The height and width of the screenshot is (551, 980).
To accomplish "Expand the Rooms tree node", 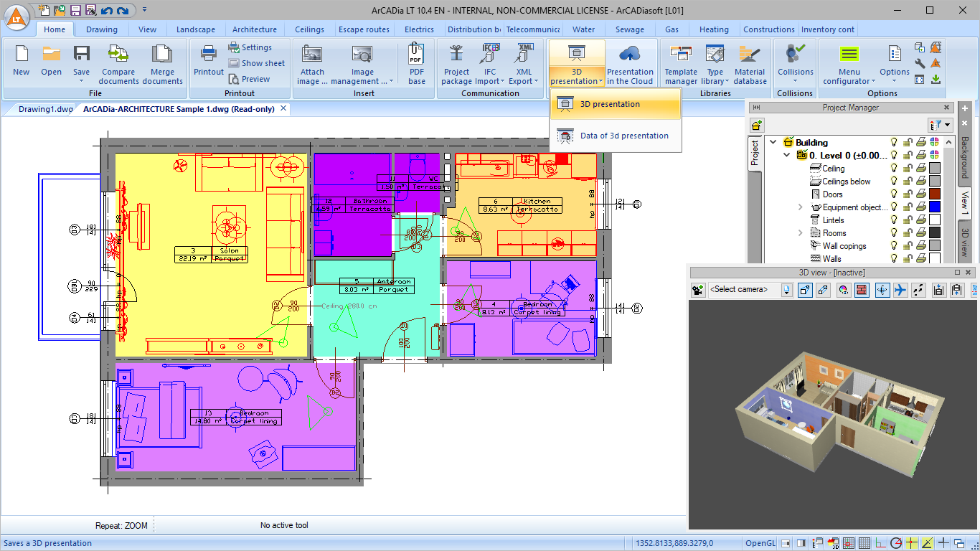I will pos(801,233).
